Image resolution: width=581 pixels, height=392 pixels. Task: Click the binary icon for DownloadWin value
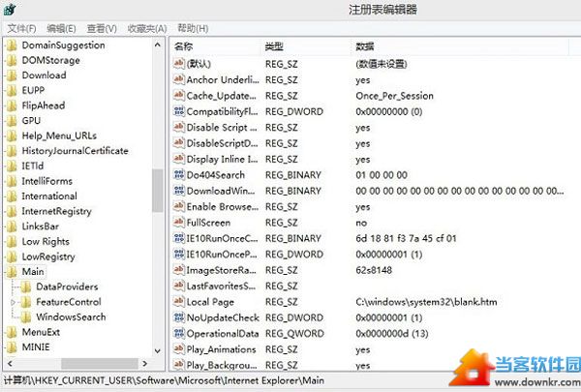(x=179, y=191)
